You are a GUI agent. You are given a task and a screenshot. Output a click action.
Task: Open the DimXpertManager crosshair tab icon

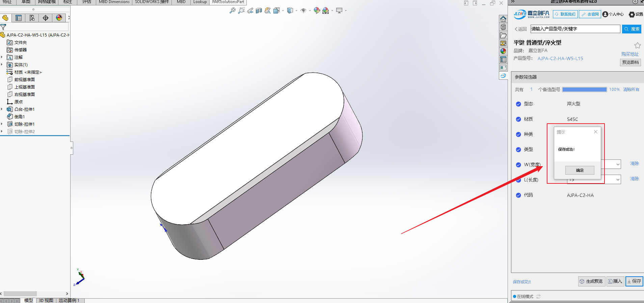[46, 18]
